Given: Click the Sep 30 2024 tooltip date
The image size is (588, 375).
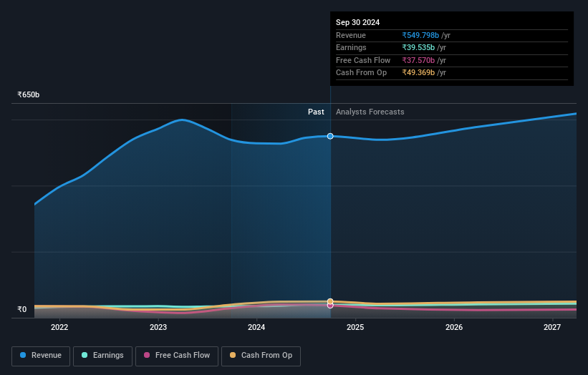Looking at the screenshot, I should click(358, 22).
